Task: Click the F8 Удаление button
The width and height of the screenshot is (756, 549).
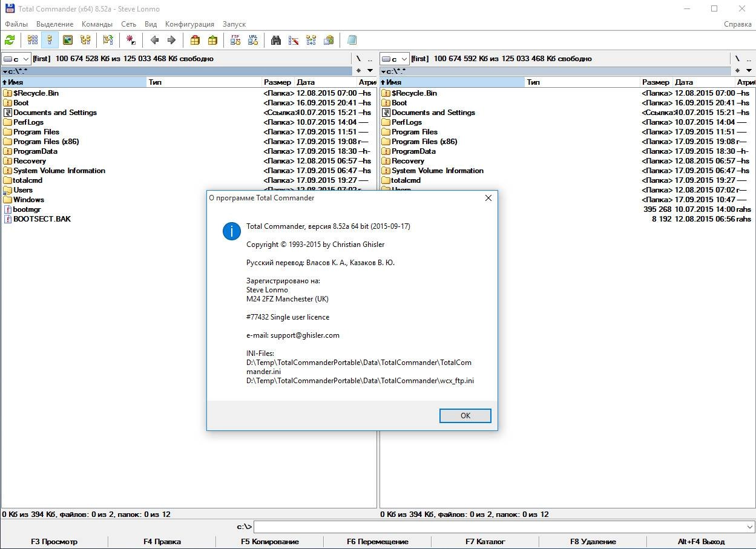Action: point(593,542)
